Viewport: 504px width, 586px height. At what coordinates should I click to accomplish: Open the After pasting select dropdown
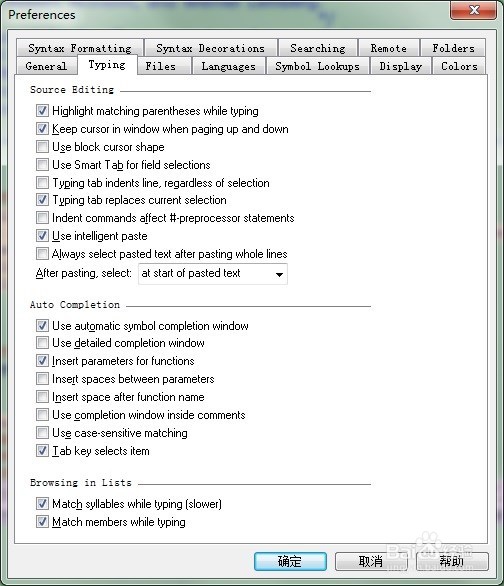(213, 274)
